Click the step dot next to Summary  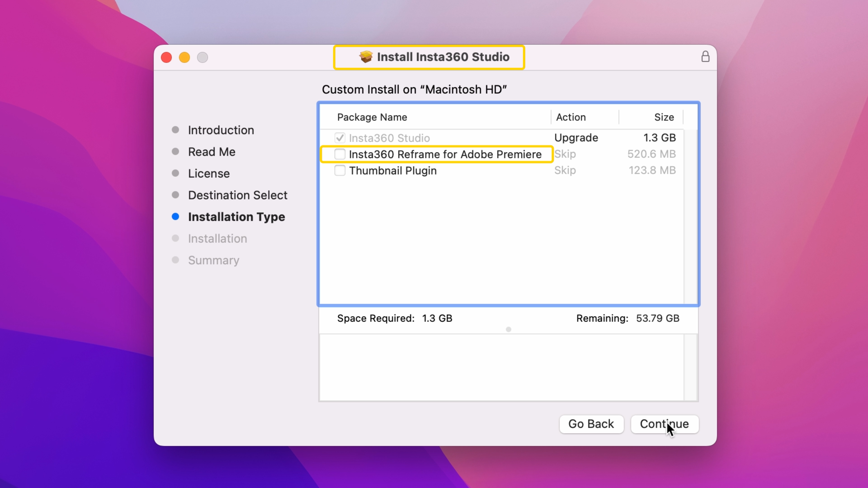tap(176, 260)
